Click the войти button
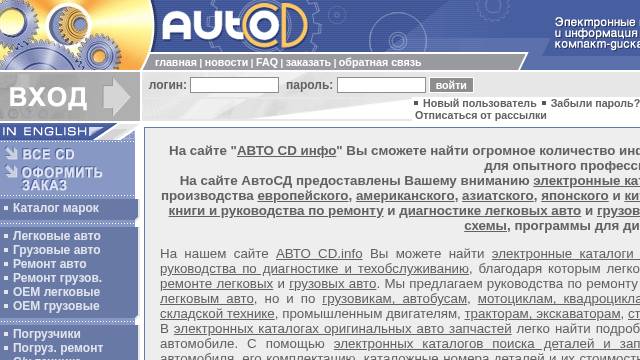 pyautogui.click(x=451, y=85)
